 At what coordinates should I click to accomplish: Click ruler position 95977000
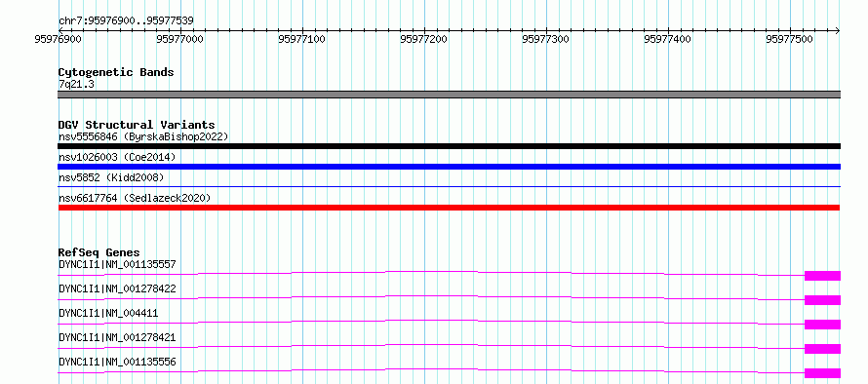point(179,39)
